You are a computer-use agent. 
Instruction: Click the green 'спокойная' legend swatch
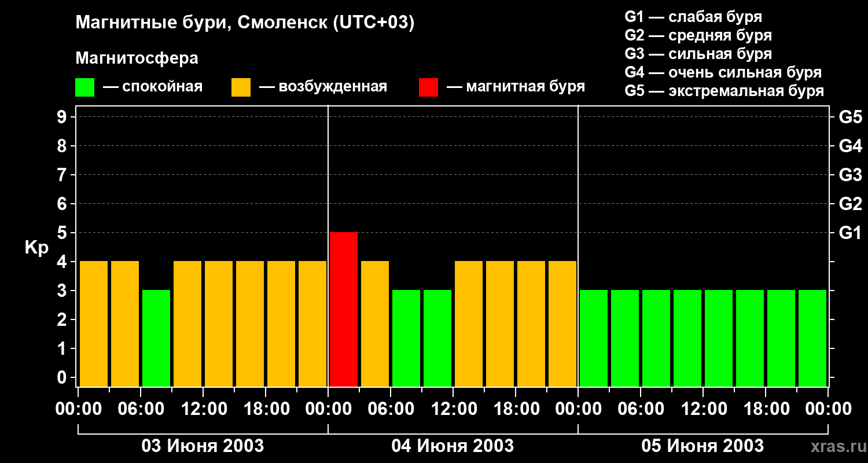(84, 87)
